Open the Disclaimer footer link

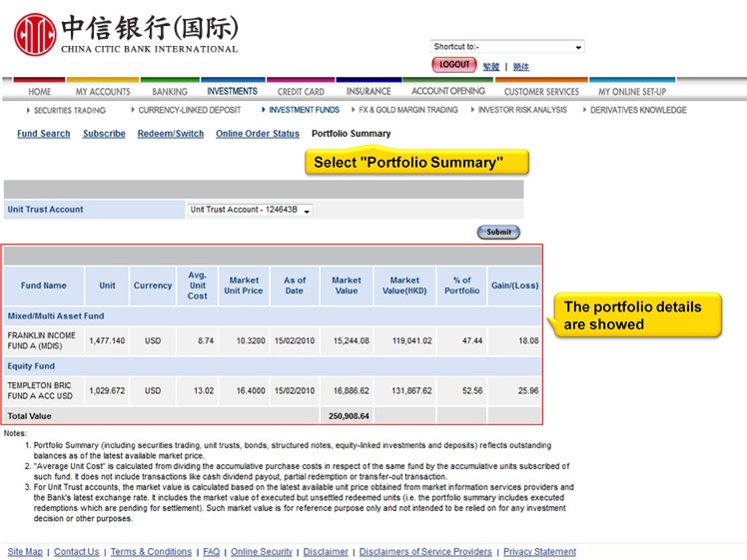click(326, 551)
